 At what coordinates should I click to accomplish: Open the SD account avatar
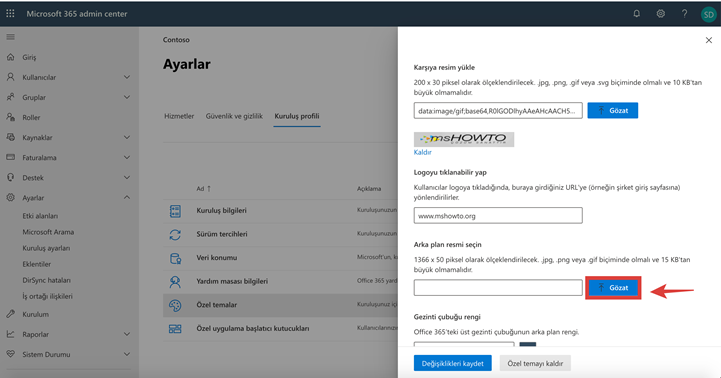tap(709, 14)
